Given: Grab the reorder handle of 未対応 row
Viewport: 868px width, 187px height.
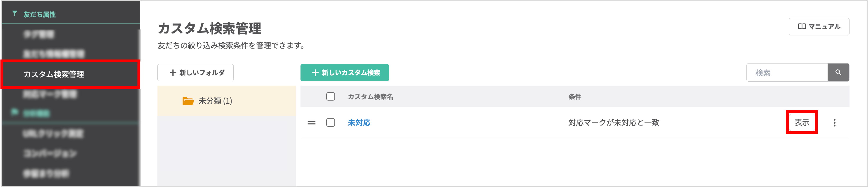Looking at the screenshot, I should [x=312, y=122].
